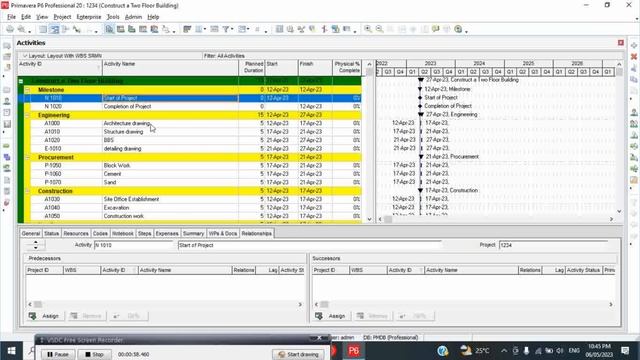Image resolution: width=640 pixels, height=360 pixels.
Task: Switch to the Status tab
Action: click(x=51, y=233)
